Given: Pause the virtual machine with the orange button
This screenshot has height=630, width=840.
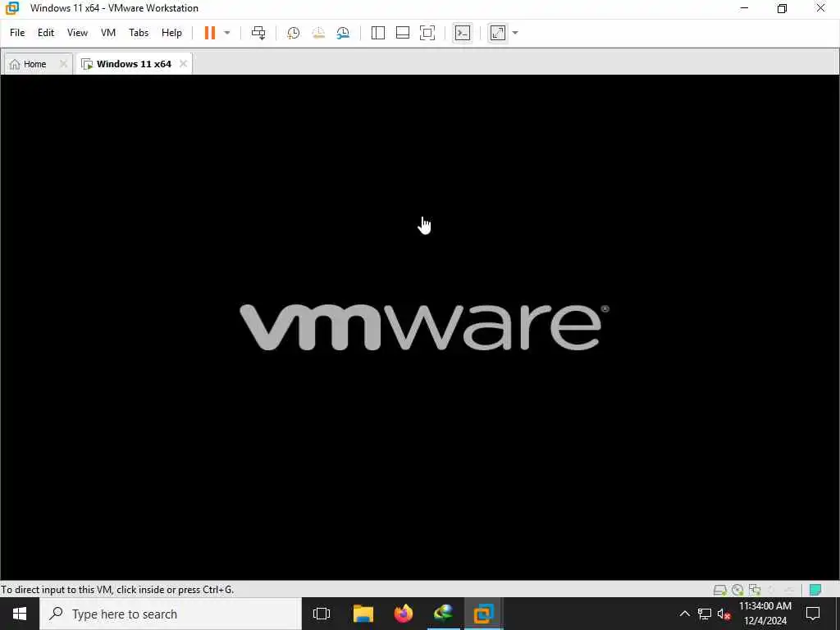Looking at the screenshot, I should [209, 33].
